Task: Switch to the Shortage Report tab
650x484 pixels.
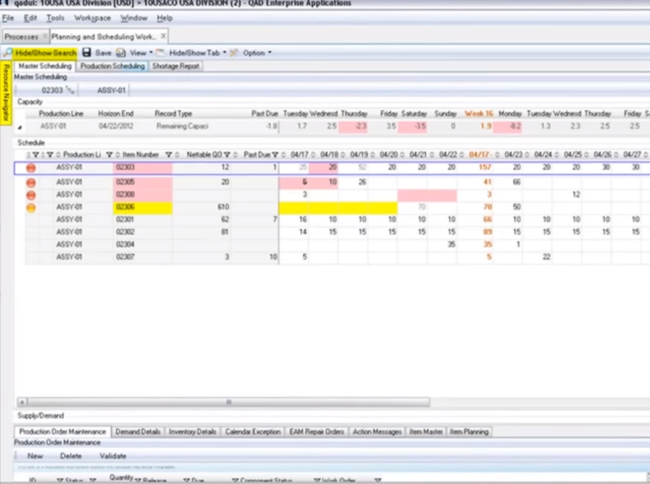Action: tap(174, 67)
